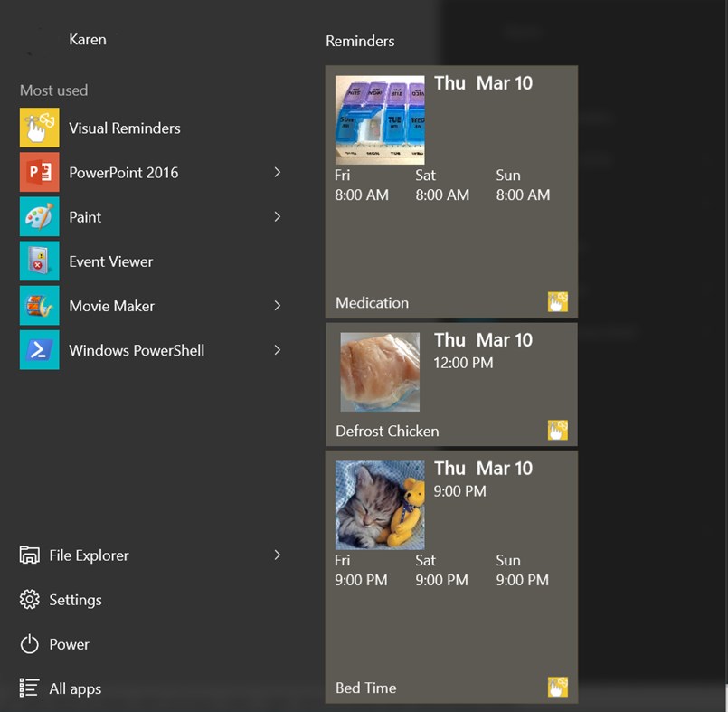
Task: Expand the Paint submenu chevron
Action: 279,217
